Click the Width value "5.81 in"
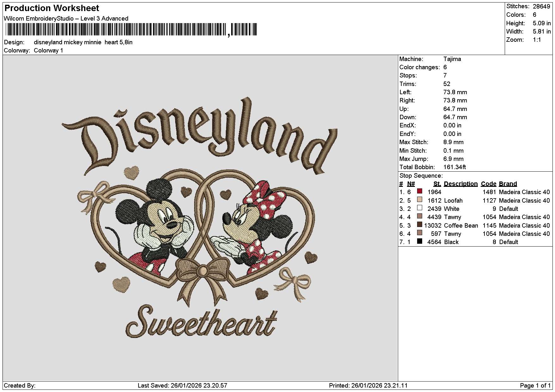555x392 pixels. pyautogui.click(x=542, y=32)
